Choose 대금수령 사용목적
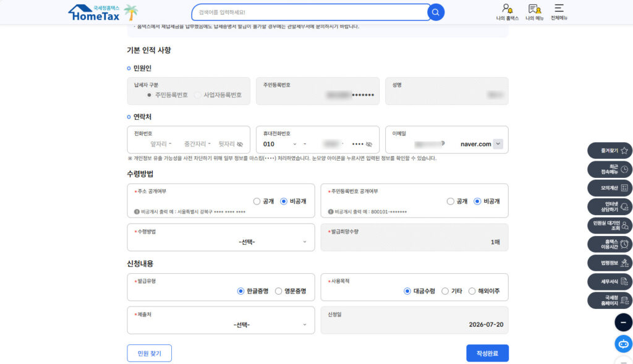The image size is (633, 364). click(x=407, y=291)
